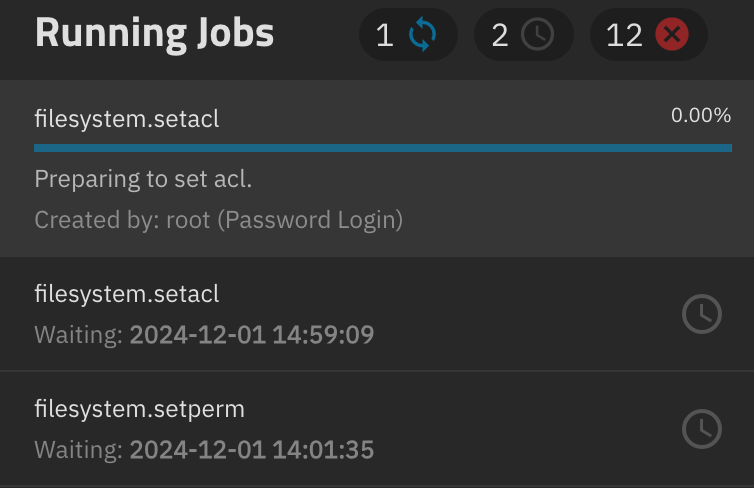Click the blue progress bar of setacl
The image size is (754, 488).
tap(383, 148)
